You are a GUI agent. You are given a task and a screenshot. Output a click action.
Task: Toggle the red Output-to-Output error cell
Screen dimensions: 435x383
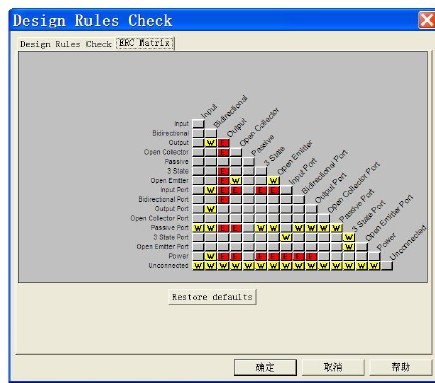(223, 143)
